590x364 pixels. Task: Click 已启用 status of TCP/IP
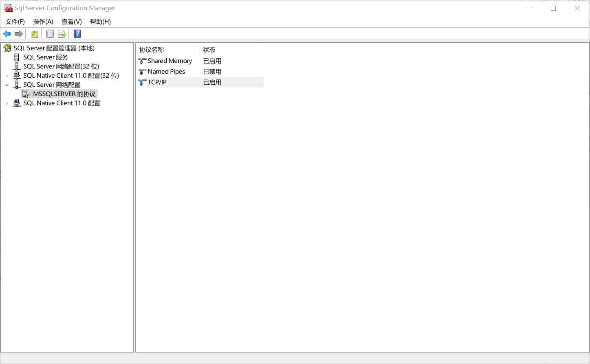point(212,82)
